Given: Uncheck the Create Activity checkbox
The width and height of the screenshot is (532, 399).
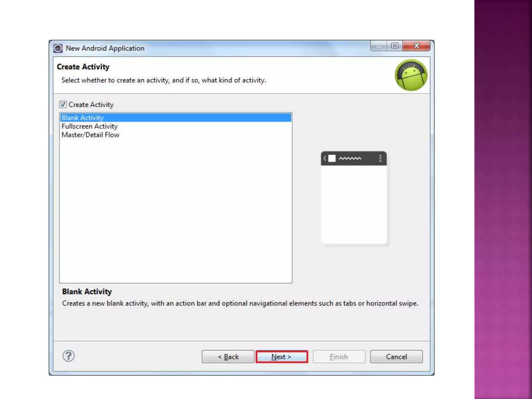Looking at the screenshot, I should click(x=63, y=104).
